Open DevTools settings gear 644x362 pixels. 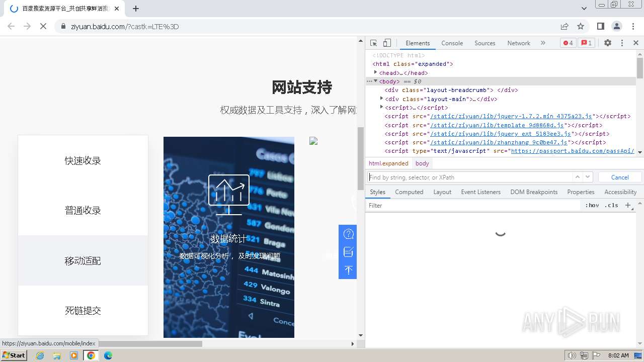pyautogui.click(x=608, y=43)
